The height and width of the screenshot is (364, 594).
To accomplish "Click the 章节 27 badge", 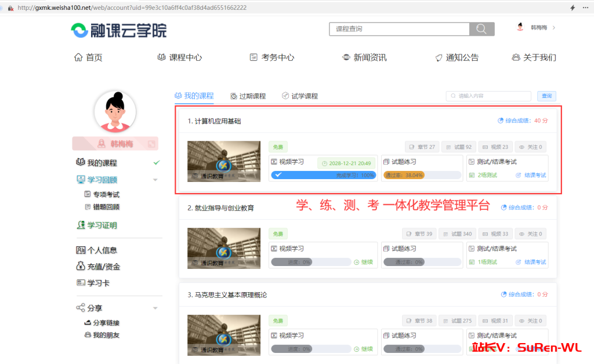I will pyautogui.click(x=422, y=147).
